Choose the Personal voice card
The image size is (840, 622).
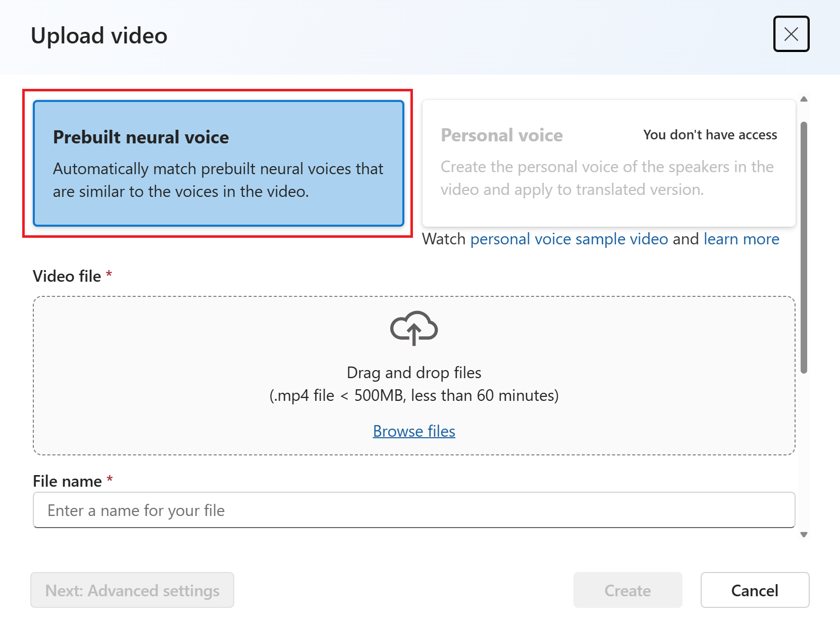tap(608, 163)
